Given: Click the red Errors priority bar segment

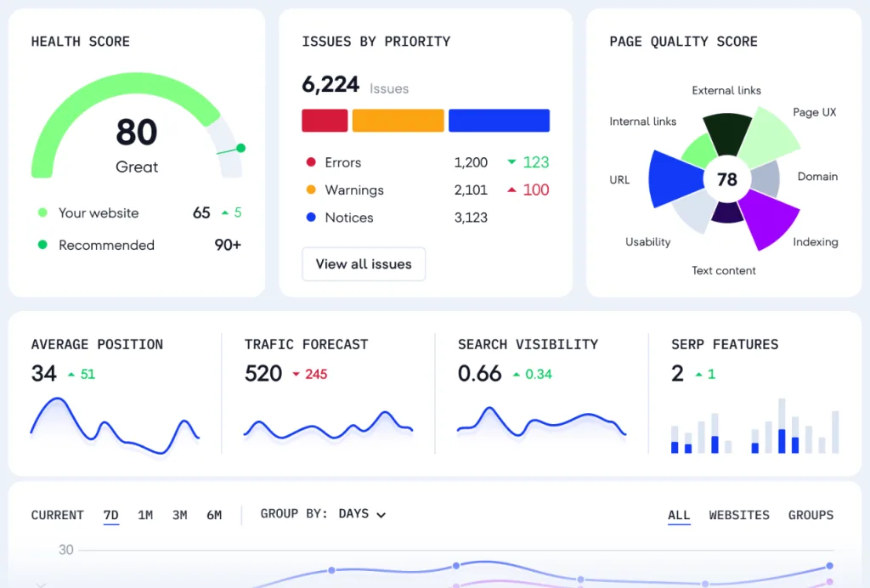Looking at the screenshot, I should click(325, 121).
